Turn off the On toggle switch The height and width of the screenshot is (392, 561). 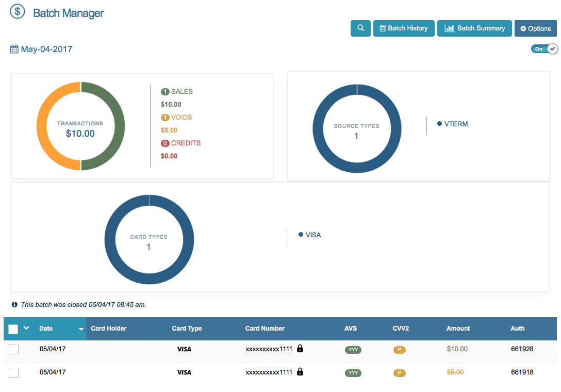(x=544, y=48)
